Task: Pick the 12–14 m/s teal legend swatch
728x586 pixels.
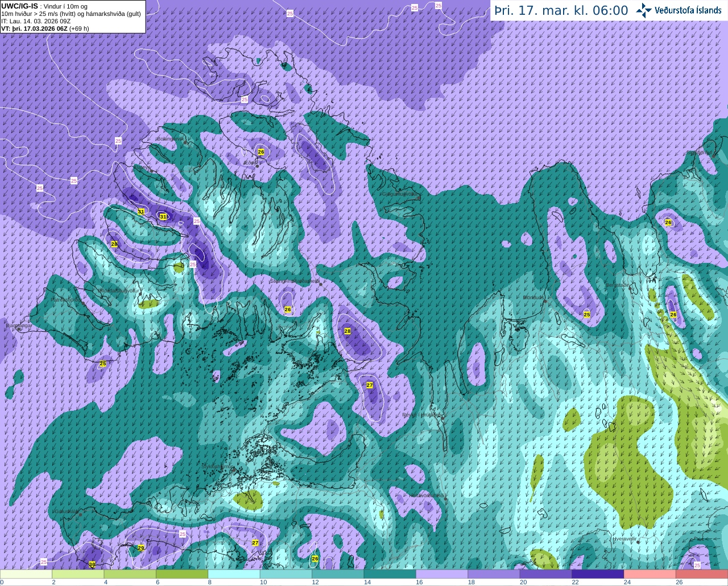Action: point(338,574)
